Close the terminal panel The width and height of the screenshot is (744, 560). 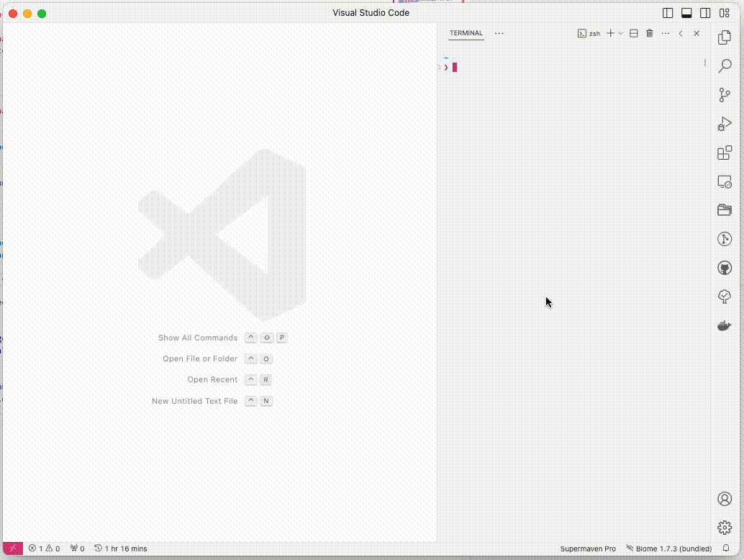pyautogui.click(x=697, y=34)
